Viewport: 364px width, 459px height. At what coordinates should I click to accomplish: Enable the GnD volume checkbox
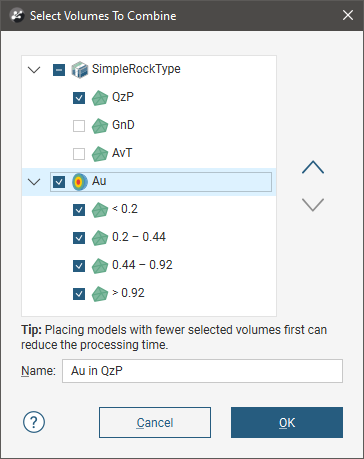click(x=79, y=126)
